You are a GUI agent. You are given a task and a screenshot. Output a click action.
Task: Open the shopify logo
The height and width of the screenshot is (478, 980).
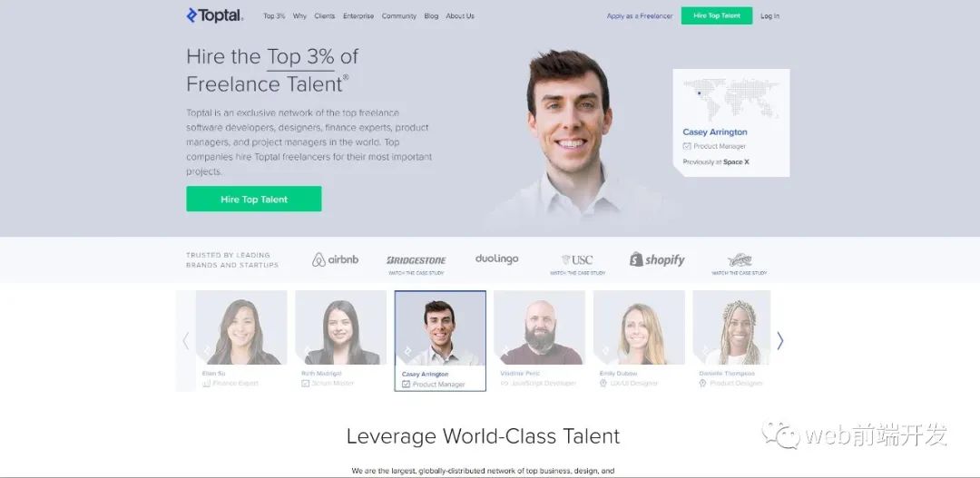click(x=658, y=259)
